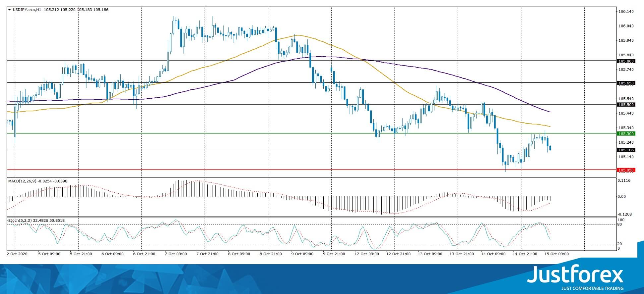Click the USDJPY.ecn,H1 chart title
The height and width of the screenshot is (294, 644).
click(27, 10)
